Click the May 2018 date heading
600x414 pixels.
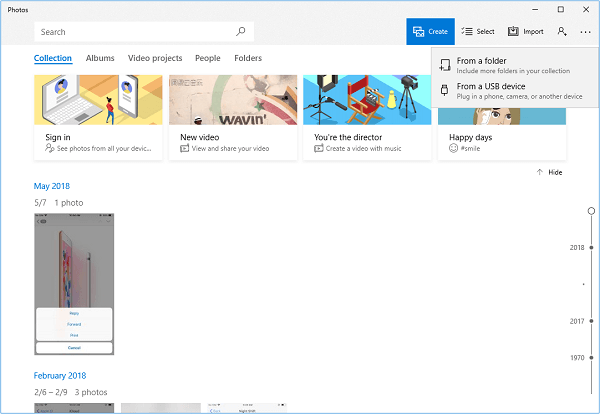tap(52, 186)
